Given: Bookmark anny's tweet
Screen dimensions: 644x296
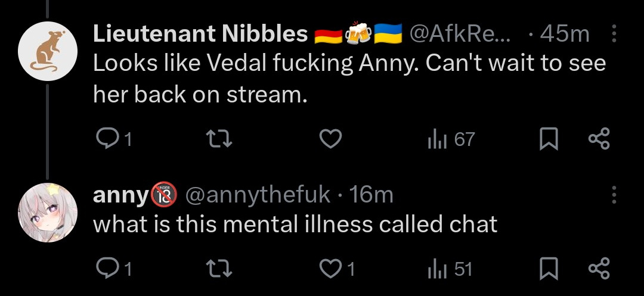Looking at the screenshot, I should [547, 269].
